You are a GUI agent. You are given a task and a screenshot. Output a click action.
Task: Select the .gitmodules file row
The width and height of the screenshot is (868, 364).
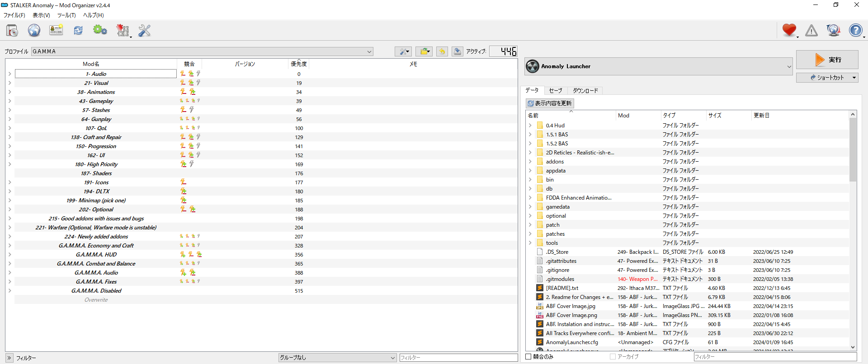click(688, 279)
